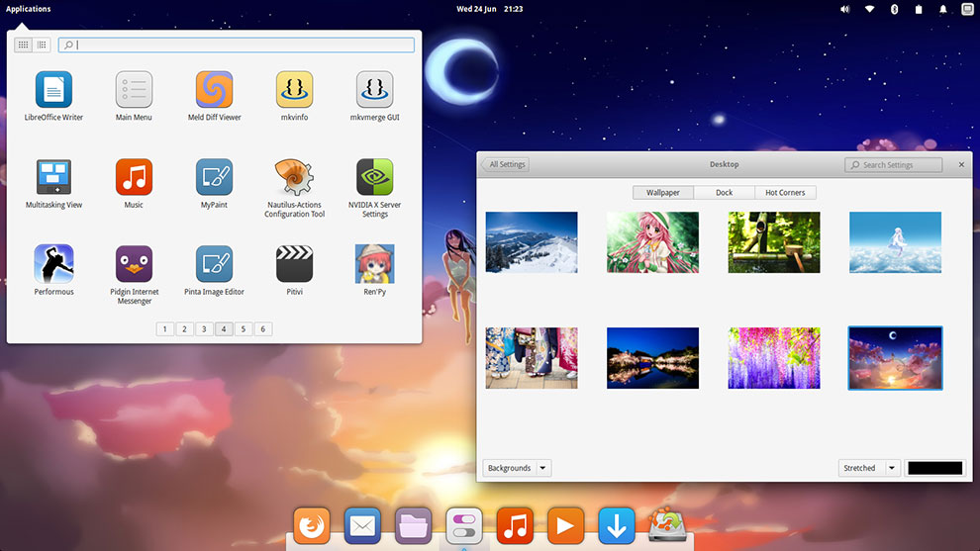Launch Ren'Py from the app grid
The width and height of the screenshot is (980, 551).
coord(374,265)
